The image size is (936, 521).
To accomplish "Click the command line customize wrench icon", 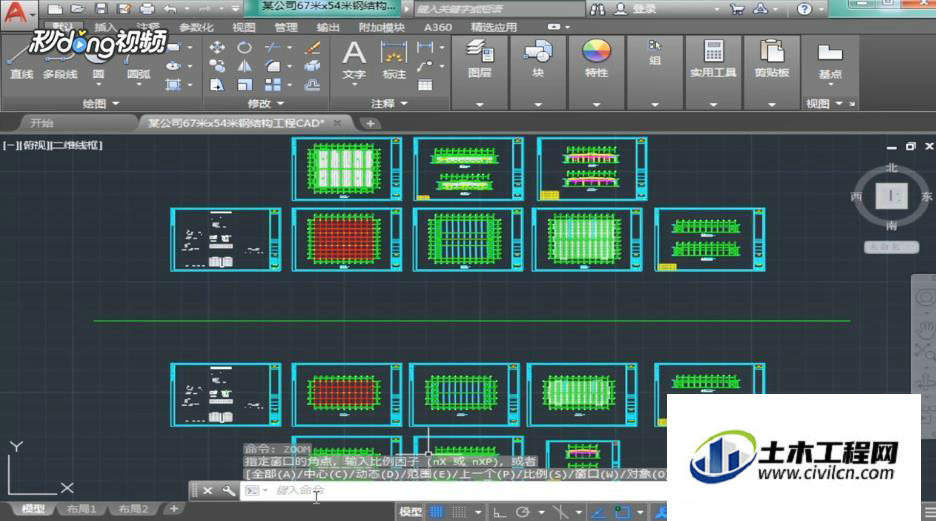I will 229,491.
